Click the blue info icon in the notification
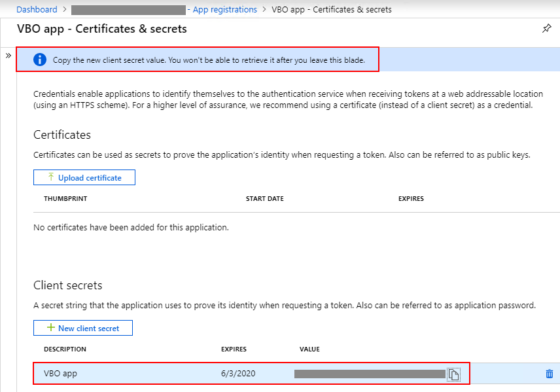This screenshot has width=560, height=392. click(x=40, y=60)
